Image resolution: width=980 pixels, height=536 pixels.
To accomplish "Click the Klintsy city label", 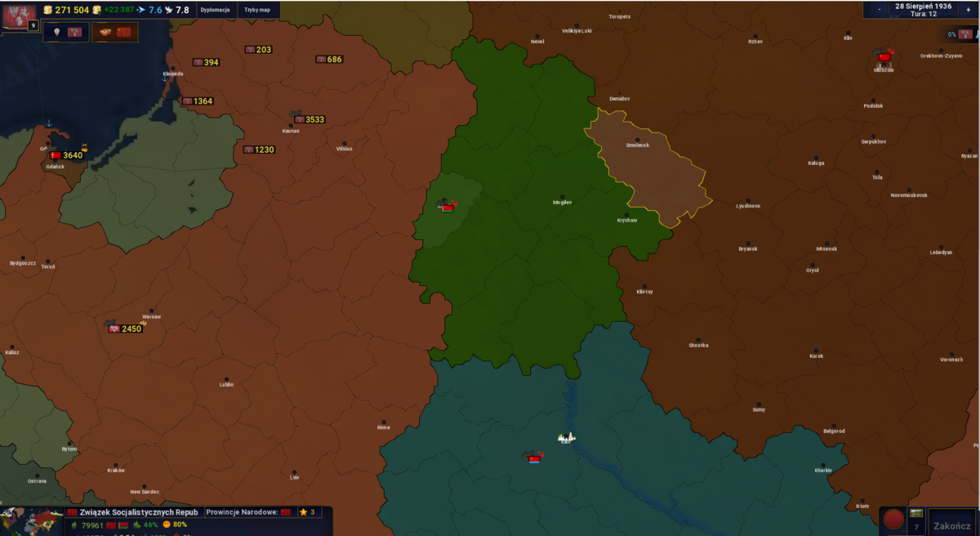I will [x=644, y=292].
